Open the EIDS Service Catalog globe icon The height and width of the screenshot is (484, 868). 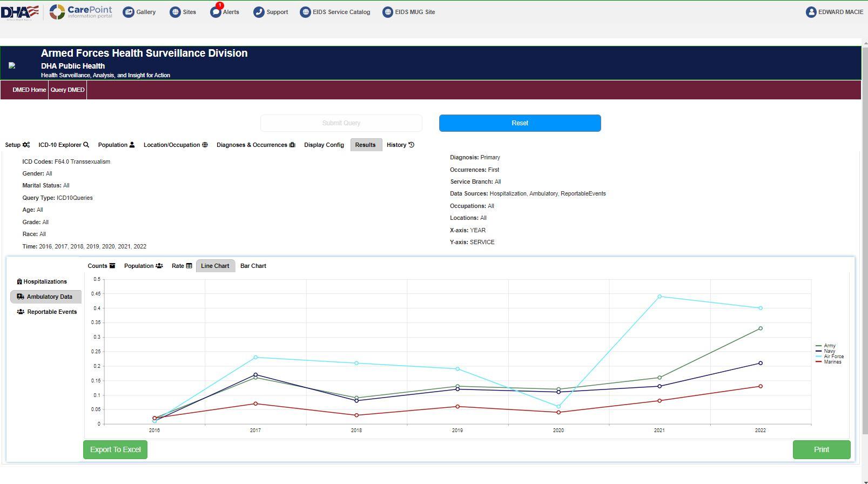pyautogui.click(x=305, y=12)
